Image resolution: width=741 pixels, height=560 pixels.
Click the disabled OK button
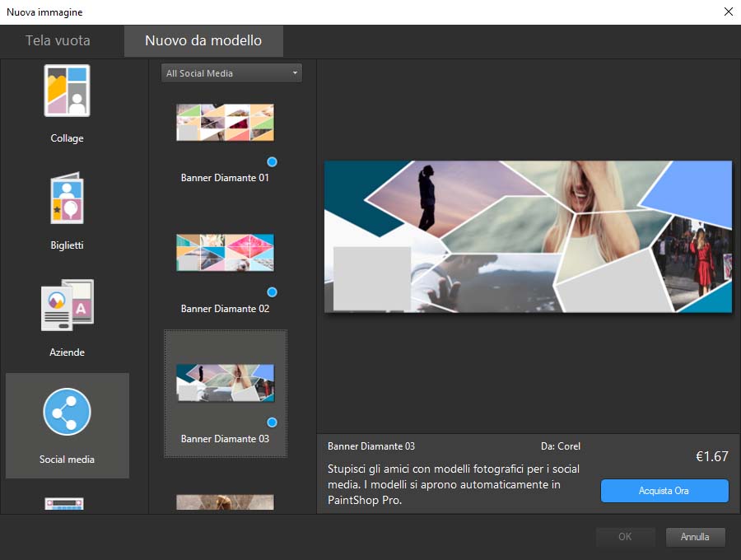click(625, 537)
